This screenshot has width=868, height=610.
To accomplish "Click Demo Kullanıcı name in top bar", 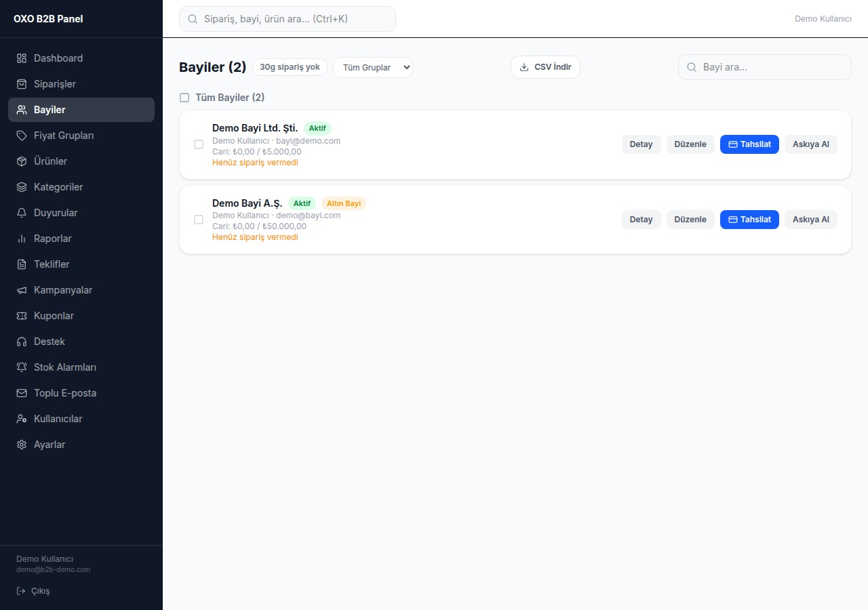I will 823,19.
